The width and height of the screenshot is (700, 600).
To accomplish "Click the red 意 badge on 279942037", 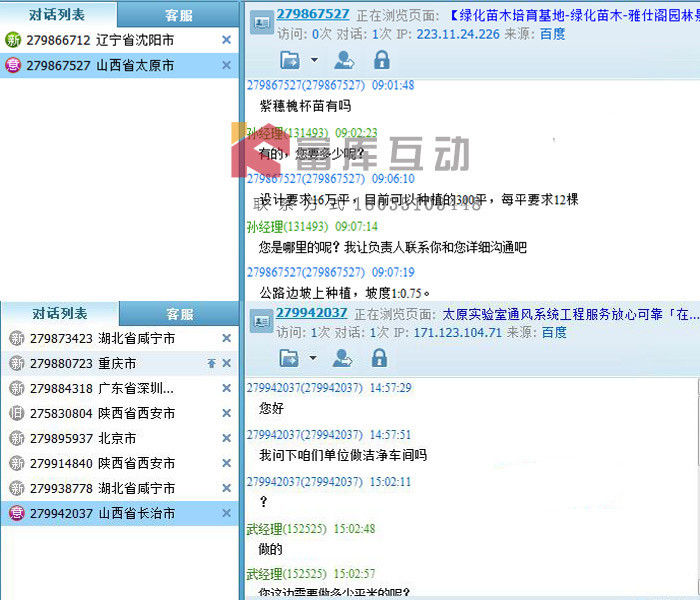I will (17, 513).
